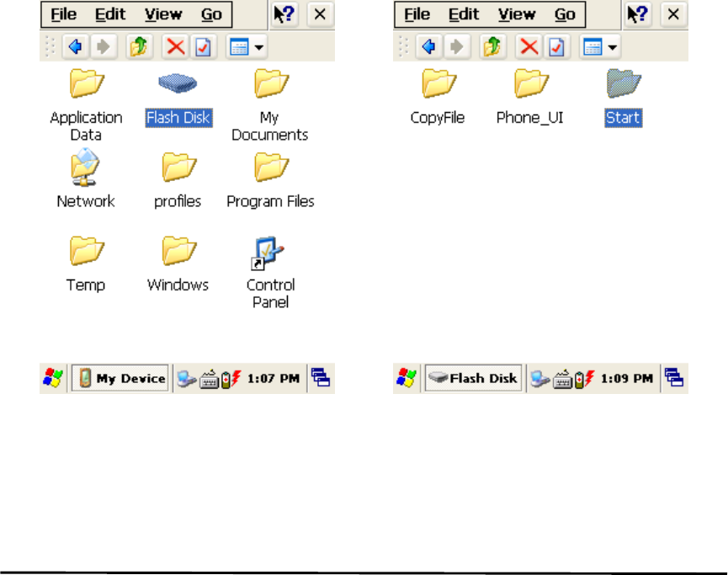Open Go menu in Flash Disk window
Viewport: 728px width, 575px height.
[565, 14]
